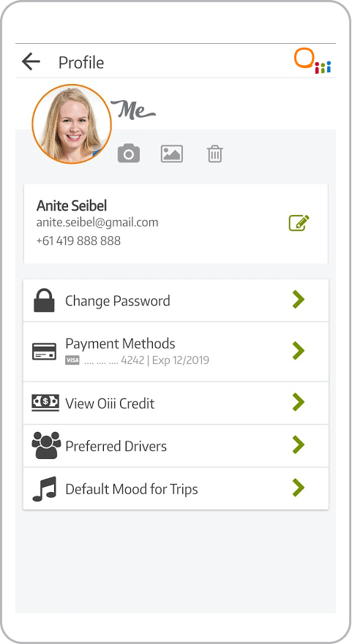Take a new photo with camera icon
The image size is (352, 644).
[129, 154]
